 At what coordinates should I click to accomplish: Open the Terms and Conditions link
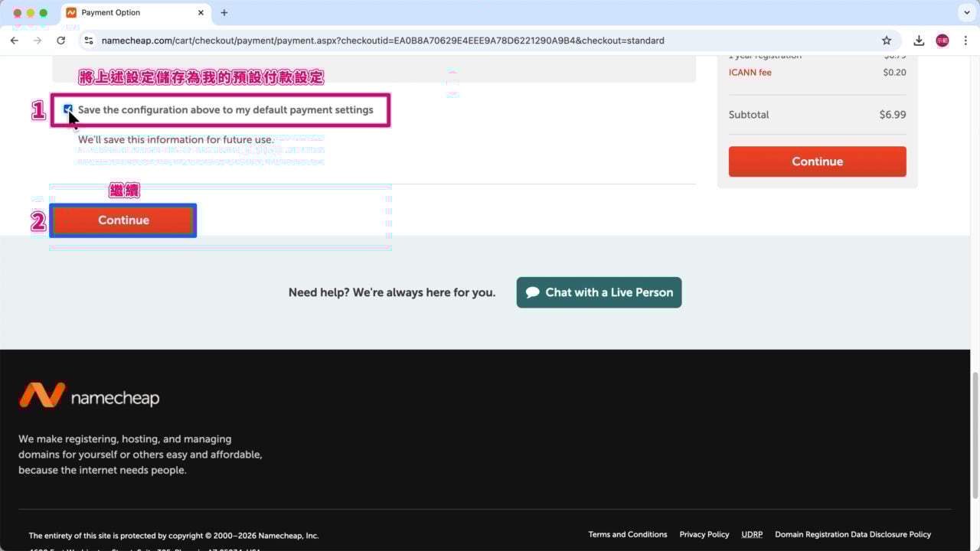(x=627, y=534)
